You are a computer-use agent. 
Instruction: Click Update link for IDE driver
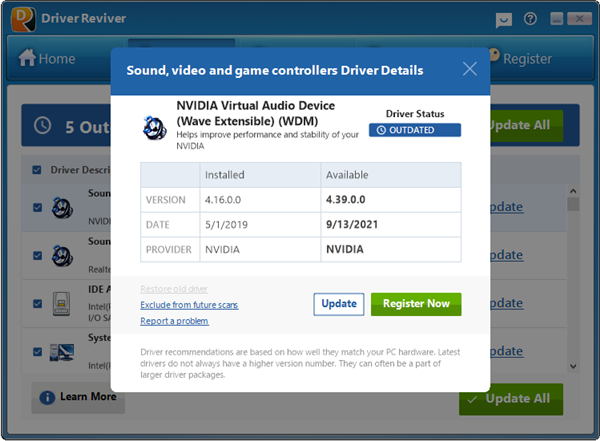pos(507,304)
